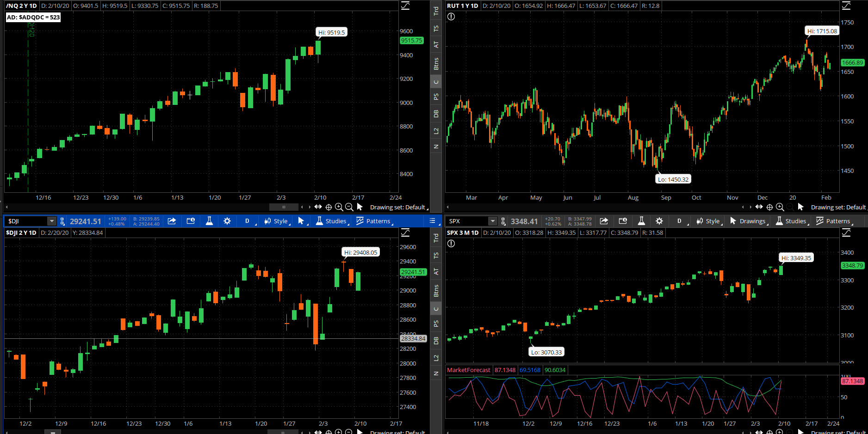Click the 28334.84 price line label on $DJI axis
Screen dimensions: 868x434
pos(413,338)
